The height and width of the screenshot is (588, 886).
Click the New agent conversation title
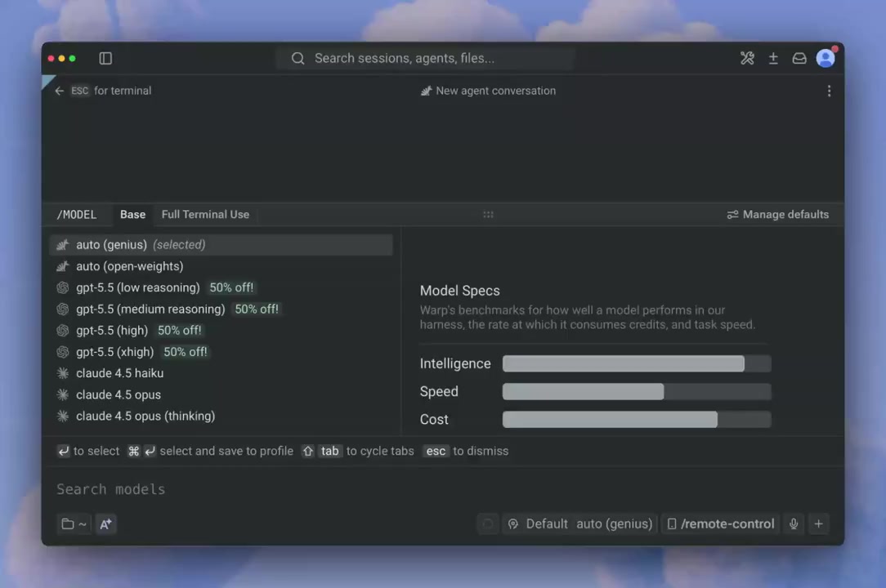coord(495,91)
